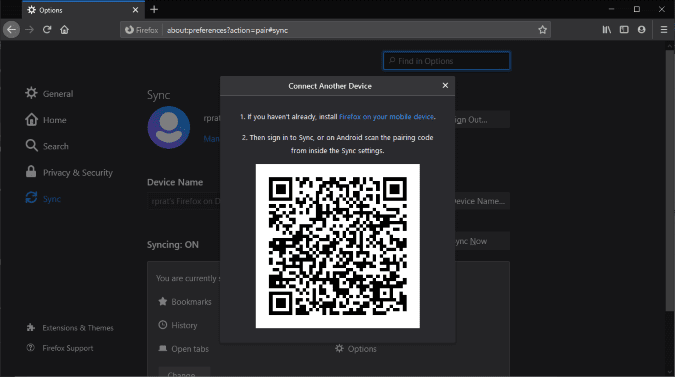Click the Change Device Name button

pos(482,201)
